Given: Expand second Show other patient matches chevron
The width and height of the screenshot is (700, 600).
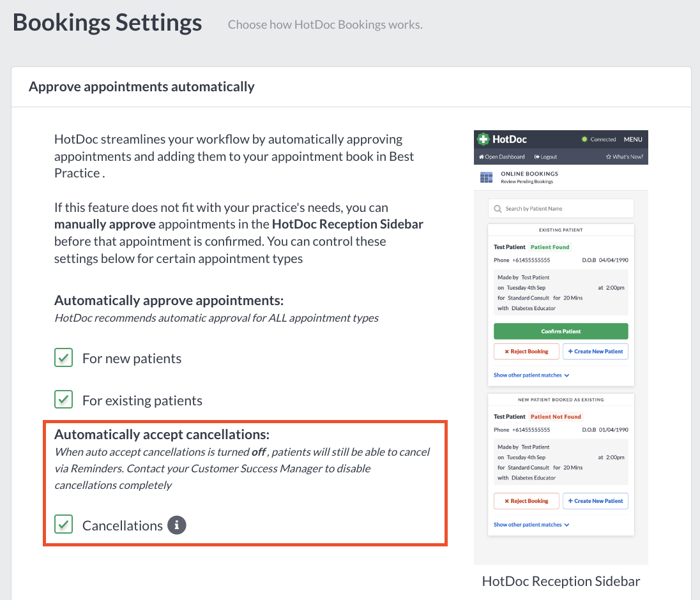Looking at the screenshot, I should tap(567, 525).
